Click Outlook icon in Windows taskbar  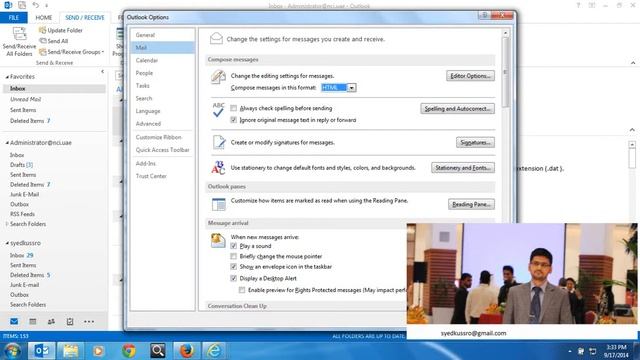pyautogui.click(x=41, y=351)
